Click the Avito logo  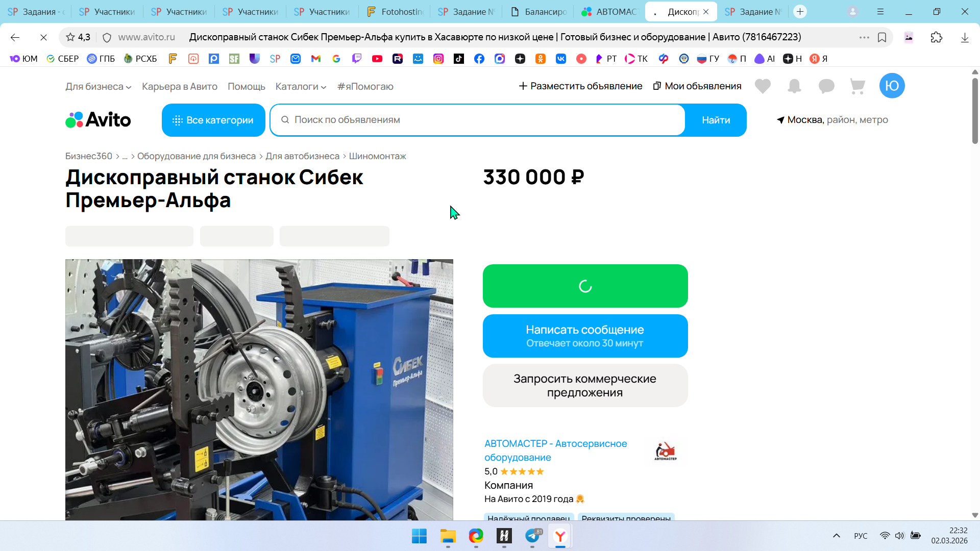tap(98, 120)
